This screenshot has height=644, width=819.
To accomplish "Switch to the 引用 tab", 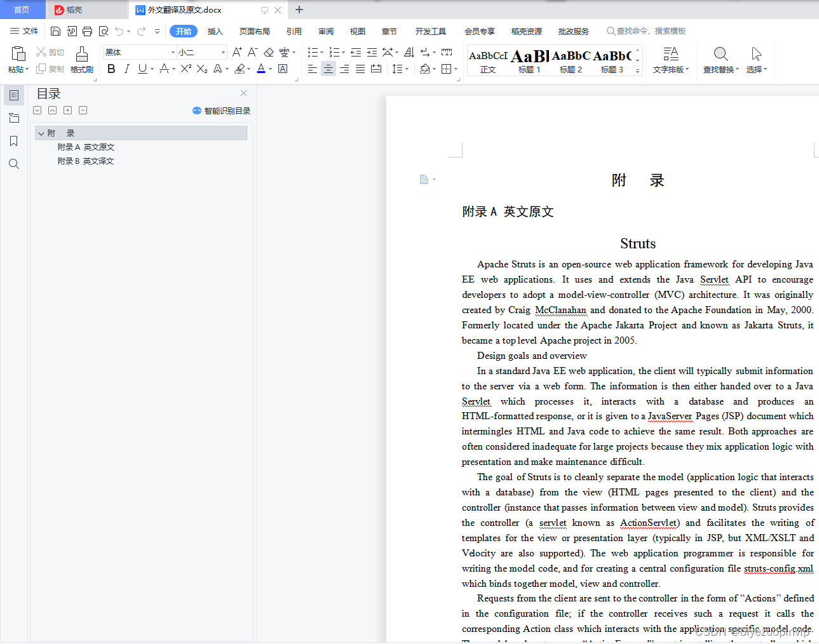I will click(x=294, y=31).
